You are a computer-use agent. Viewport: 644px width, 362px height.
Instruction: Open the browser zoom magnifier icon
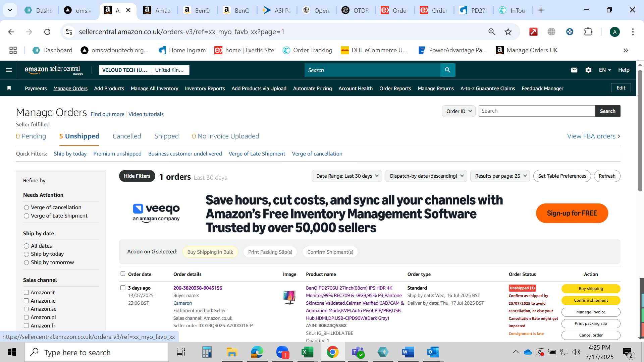click(492, 32)
